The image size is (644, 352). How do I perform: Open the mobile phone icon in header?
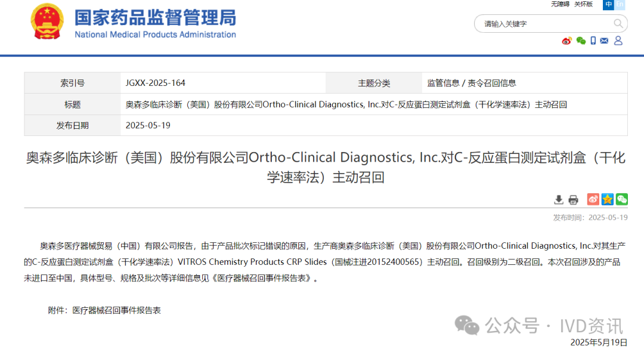(593, 41)
